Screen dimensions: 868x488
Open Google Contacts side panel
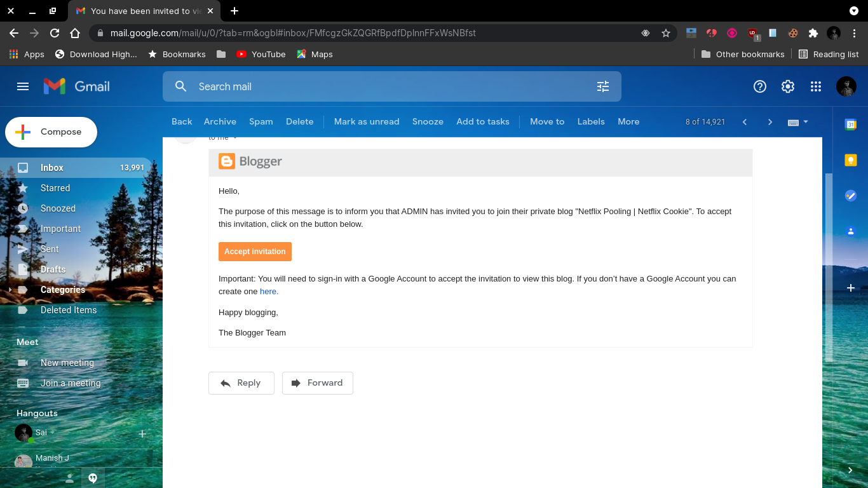[850, 231]
